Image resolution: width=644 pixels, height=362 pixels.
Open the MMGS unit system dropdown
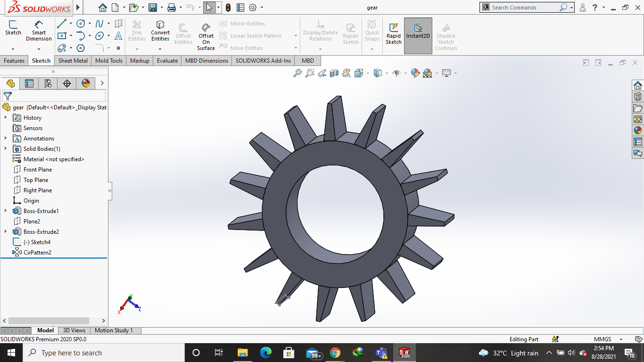click(620, 339)
